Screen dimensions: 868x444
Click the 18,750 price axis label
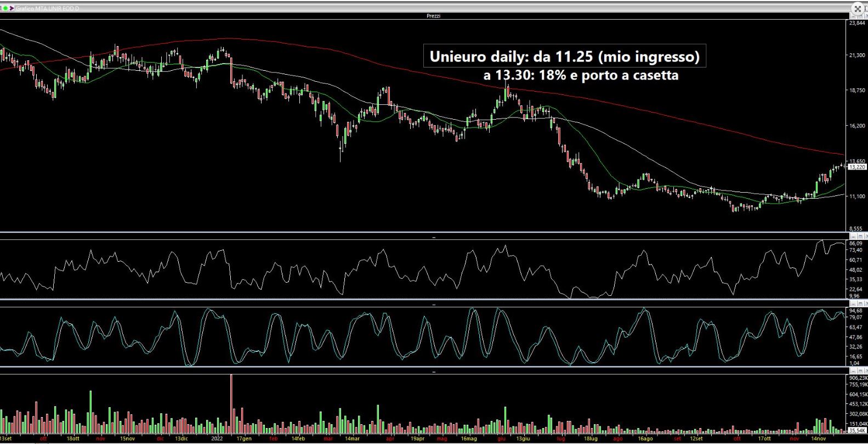point(857,90)
